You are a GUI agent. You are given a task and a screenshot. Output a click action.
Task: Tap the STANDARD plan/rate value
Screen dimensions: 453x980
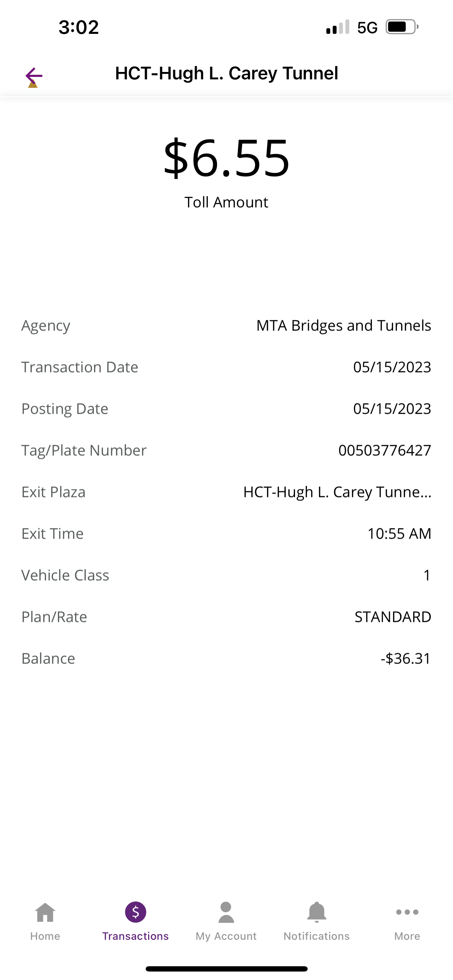tap(393, 617)
